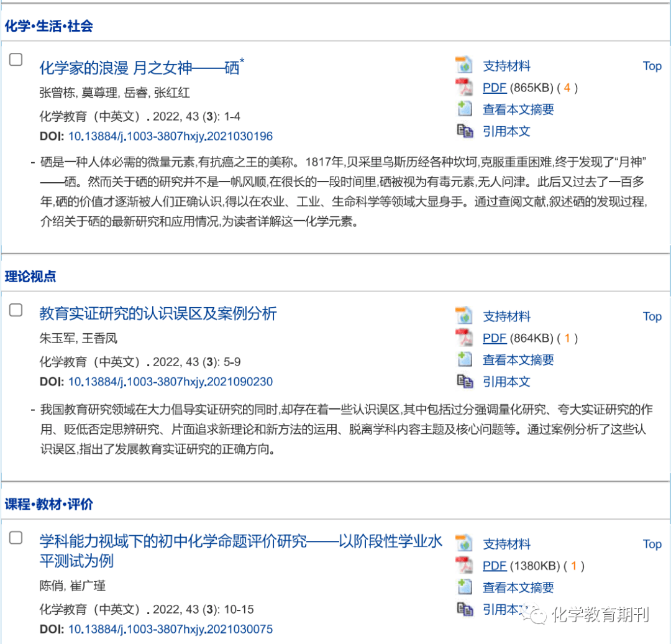Click abstract icon for 教育实证研究 article
671x644 pixels.
(463, 359)
